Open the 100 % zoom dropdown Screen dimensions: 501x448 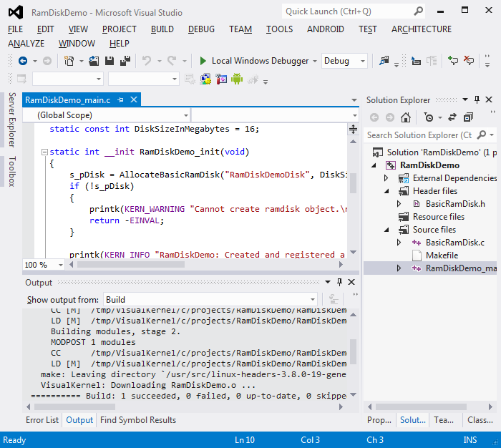[x=43, y=265]
